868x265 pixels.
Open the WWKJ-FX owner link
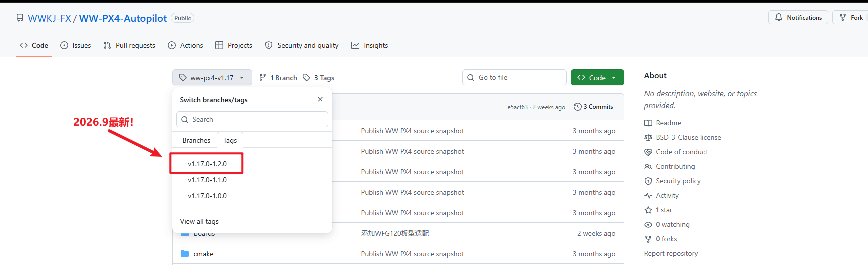click(x=49, y=18)
